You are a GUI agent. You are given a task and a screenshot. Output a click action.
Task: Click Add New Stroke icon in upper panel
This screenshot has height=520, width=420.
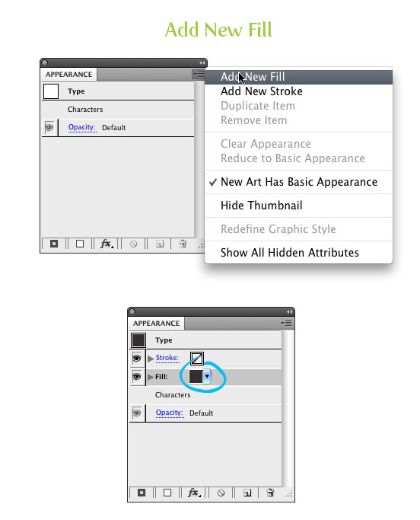click(x=54, y=244)
